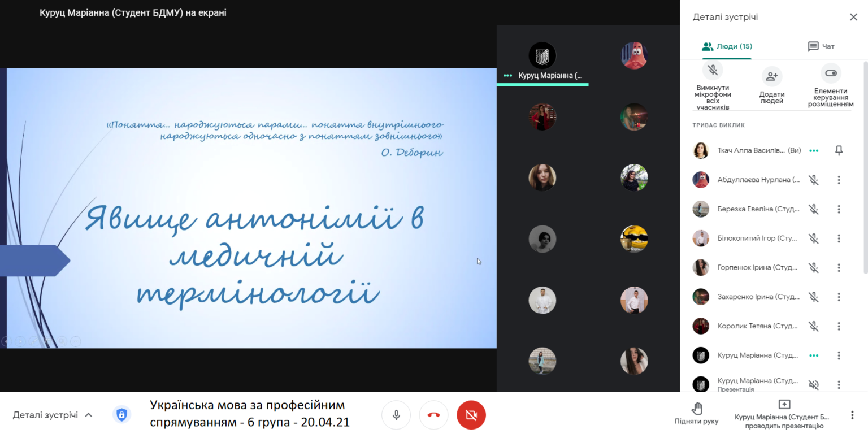
Task: Toggle the microphone button in bottom bar
Action: pos(396,415)
